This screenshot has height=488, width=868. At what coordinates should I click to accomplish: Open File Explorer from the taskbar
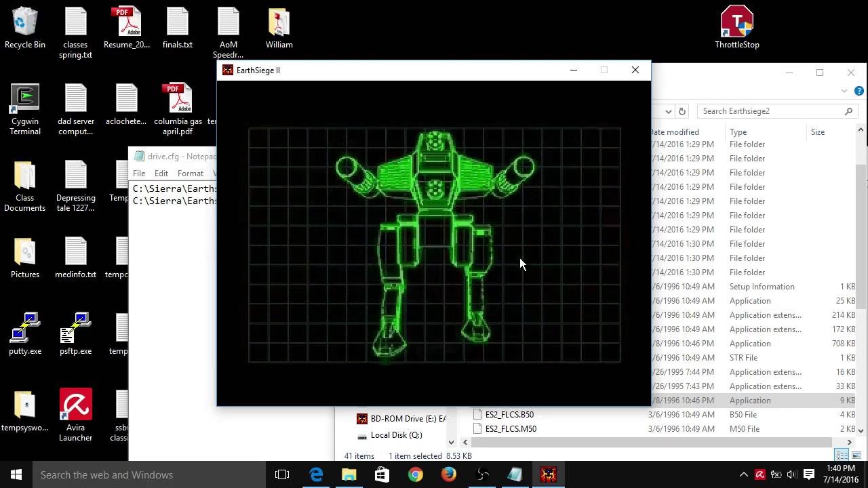coord(349,474)
